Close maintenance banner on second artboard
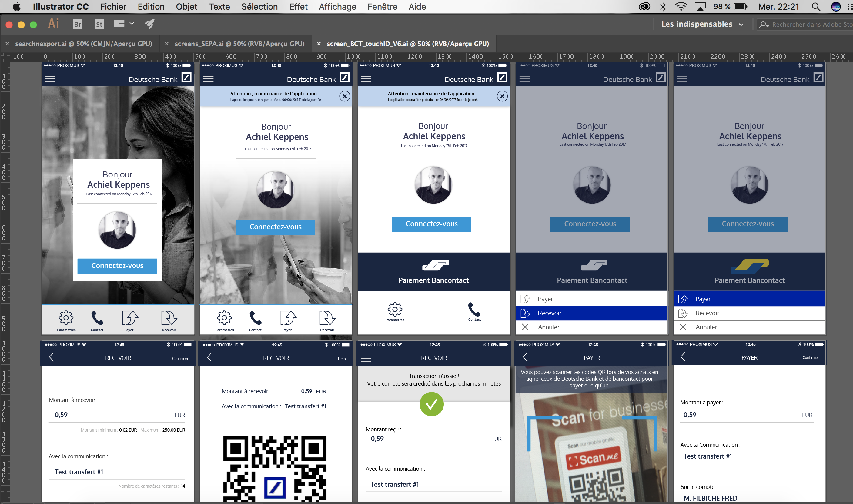 (x=345, y=96)
